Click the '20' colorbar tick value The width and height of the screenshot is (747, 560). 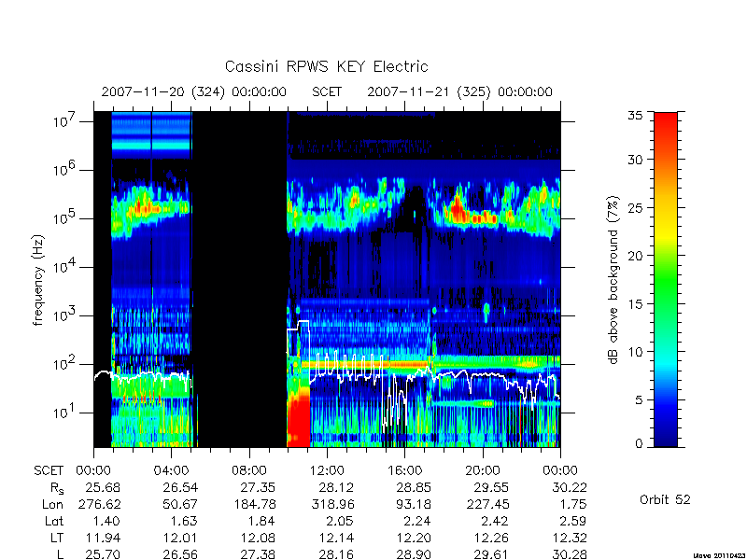(x=635, y=256)
